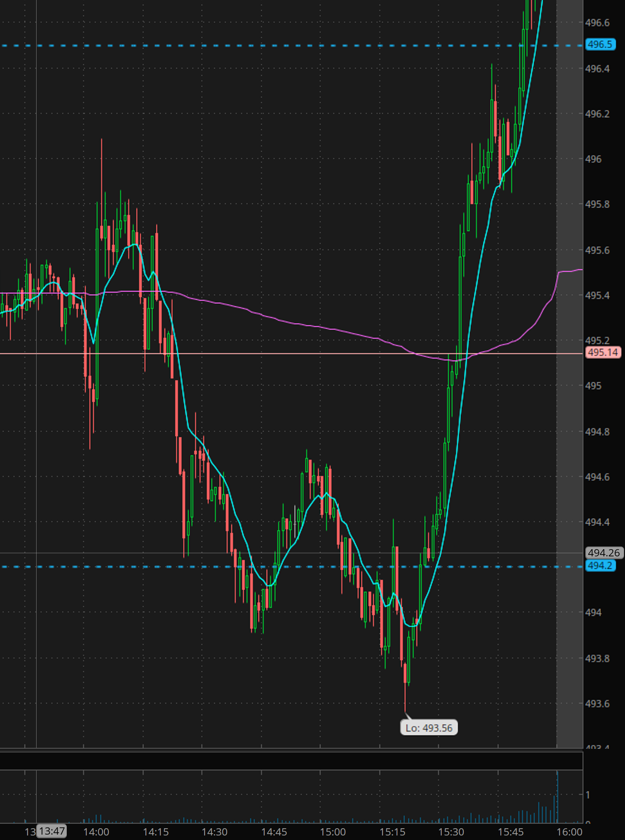The image size is (625, 840).
Task: Click the 496.4 price axis label
Action: pos(597,69)
